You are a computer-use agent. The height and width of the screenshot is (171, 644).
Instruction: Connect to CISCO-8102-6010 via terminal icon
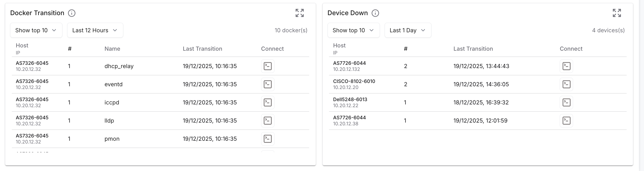[x=566, y=84]
